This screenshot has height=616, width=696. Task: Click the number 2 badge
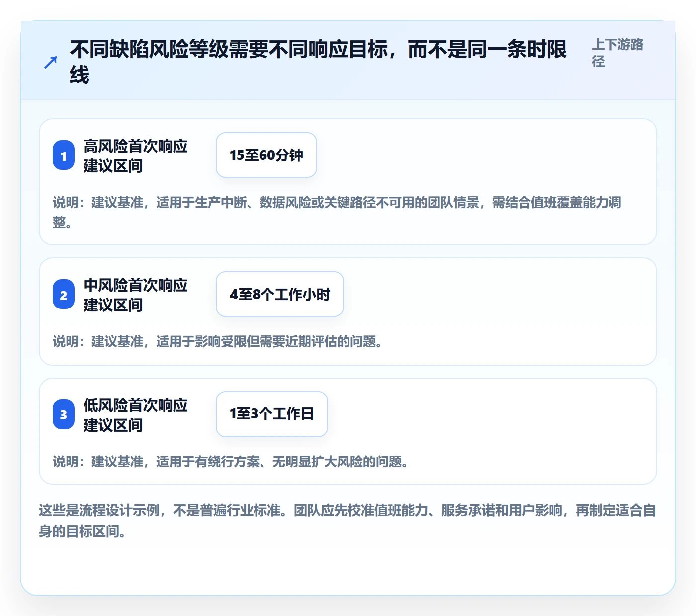pos(64,295)
